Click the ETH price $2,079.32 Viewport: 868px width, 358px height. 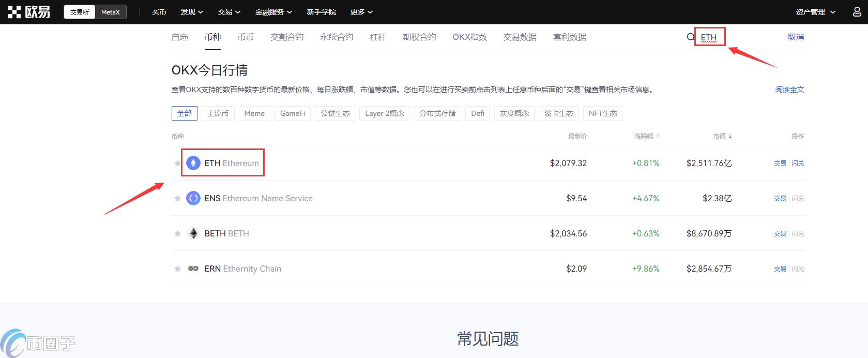click(569, 163)
